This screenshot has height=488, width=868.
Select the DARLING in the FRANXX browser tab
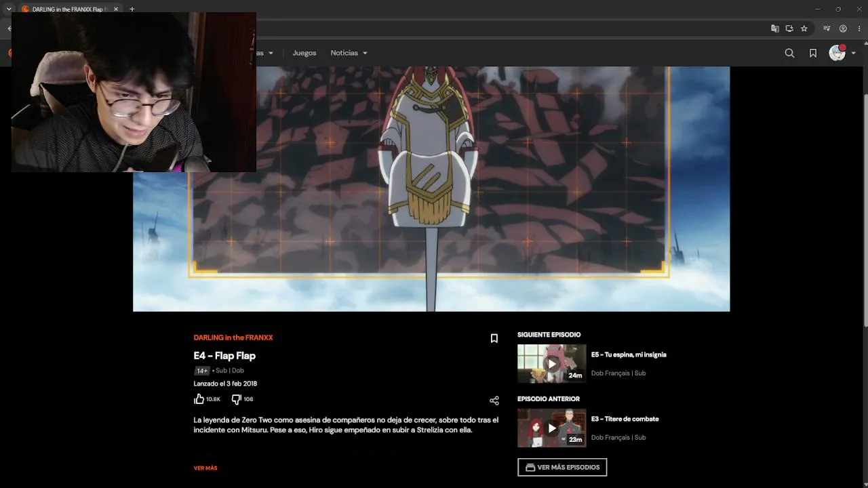[70, 9]
